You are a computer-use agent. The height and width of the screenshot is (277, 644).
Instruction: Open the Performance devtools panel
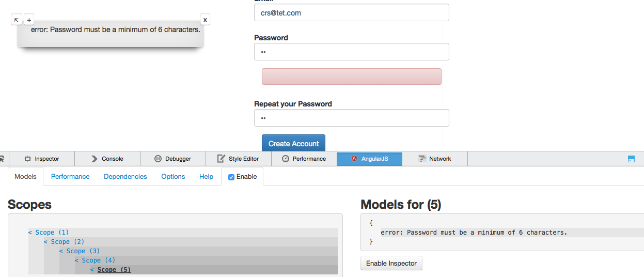[304, 159]
